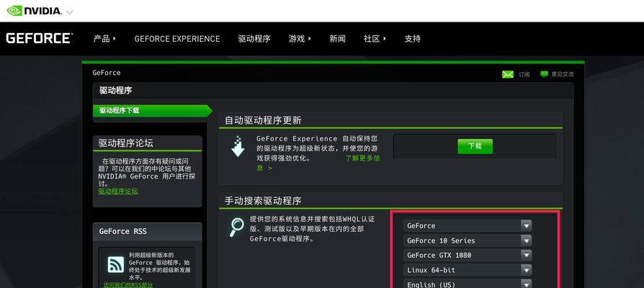Open the GeForce 10 Series dropdown
The image size is (644, 288).
tap(468, 240)
